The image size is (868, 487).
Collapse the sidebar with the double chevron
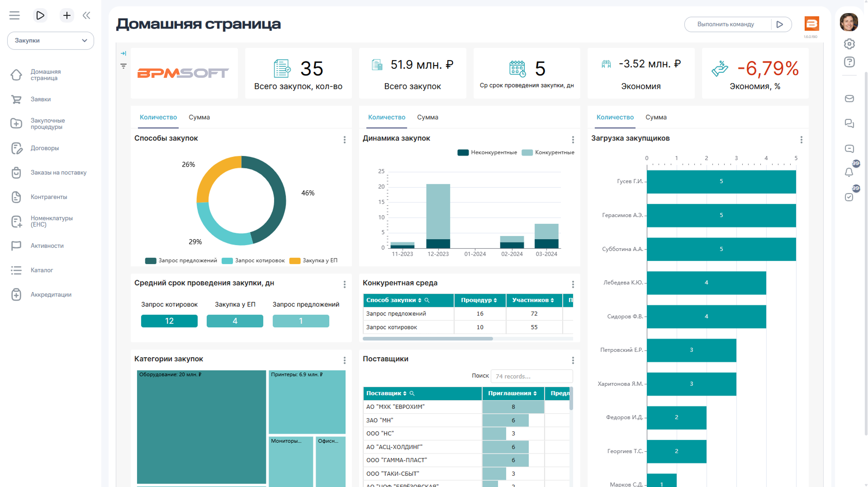point(87,15)
